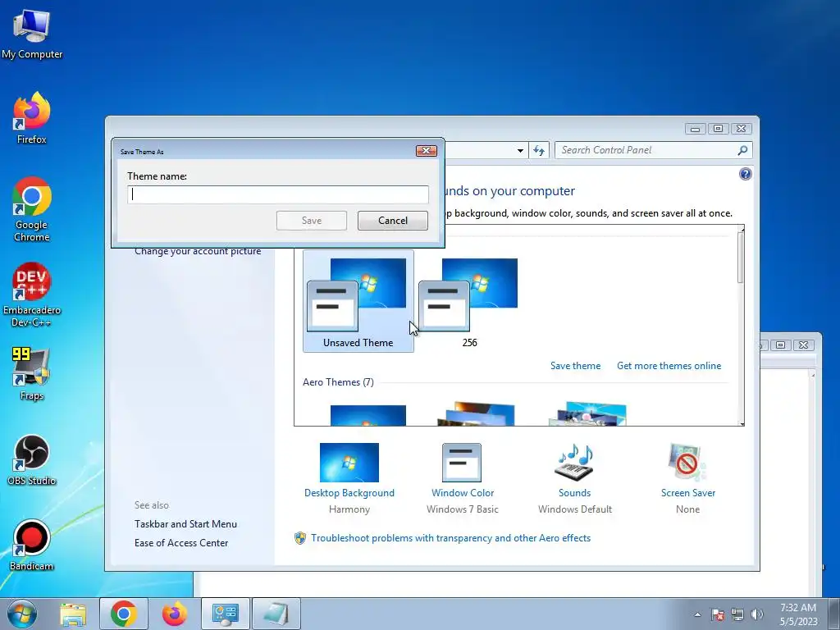
Task: Open Bandicam desktop shortcut
Action: pyautogui.click(x=32, y=546)
